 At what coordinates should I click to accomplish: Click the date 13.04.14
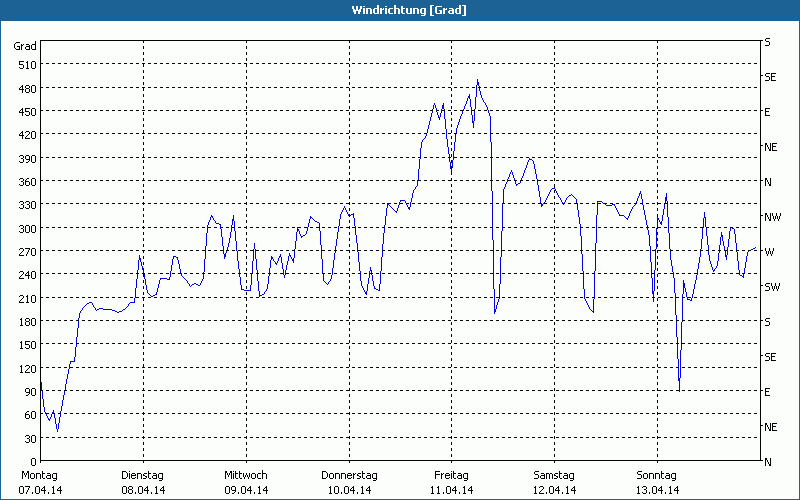point(657,490)
